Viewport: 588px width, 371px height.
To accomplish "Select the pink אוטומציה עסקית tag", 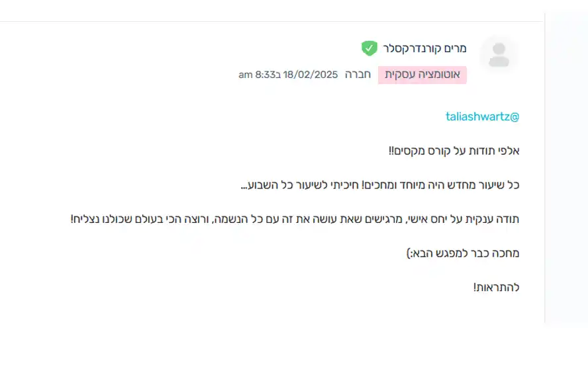I will (422, 75).
